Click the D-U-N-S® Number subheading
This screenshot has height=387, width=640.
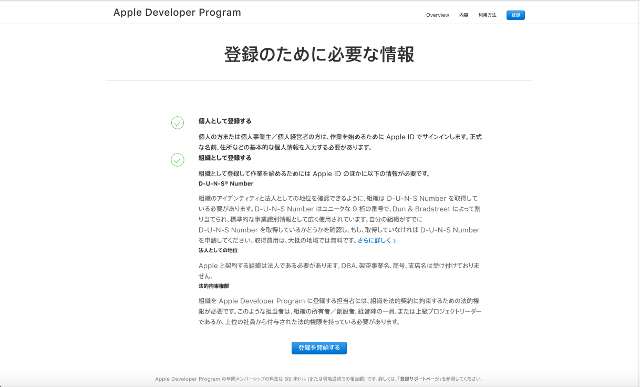pyautogui.click(x=226, y=184)
